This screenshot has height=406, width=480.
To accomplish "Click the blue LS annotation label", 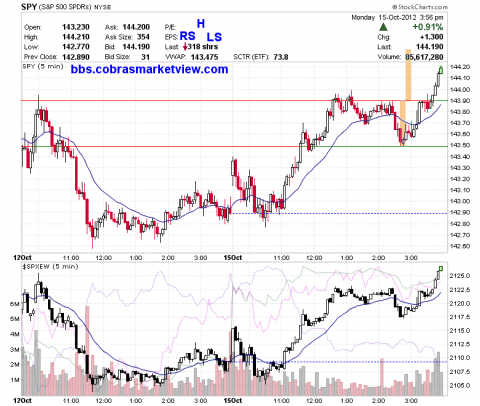I will (214, 37).
